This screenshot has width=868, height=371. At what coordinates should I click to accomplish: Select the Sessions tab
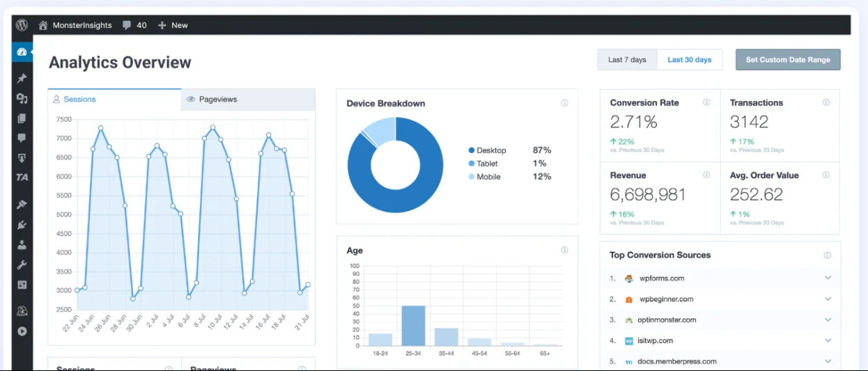click(x=114, y=100)
